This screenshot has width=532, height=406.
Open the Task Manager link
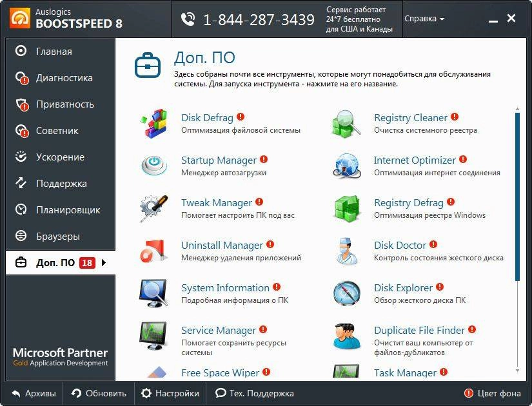tap(405, 372)
